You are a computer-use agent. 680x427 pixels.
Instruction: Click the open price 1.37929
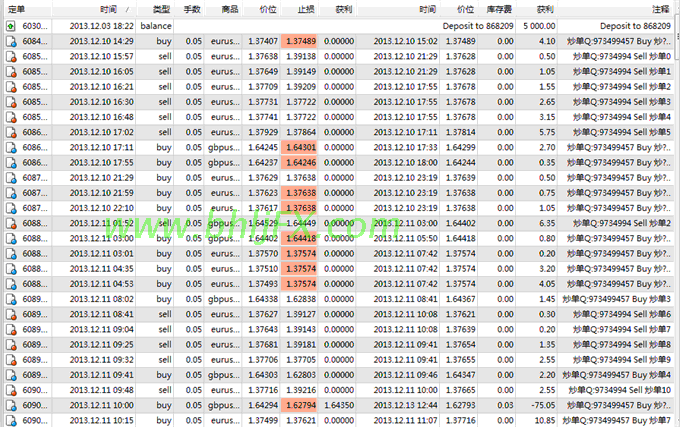point(263,132)
